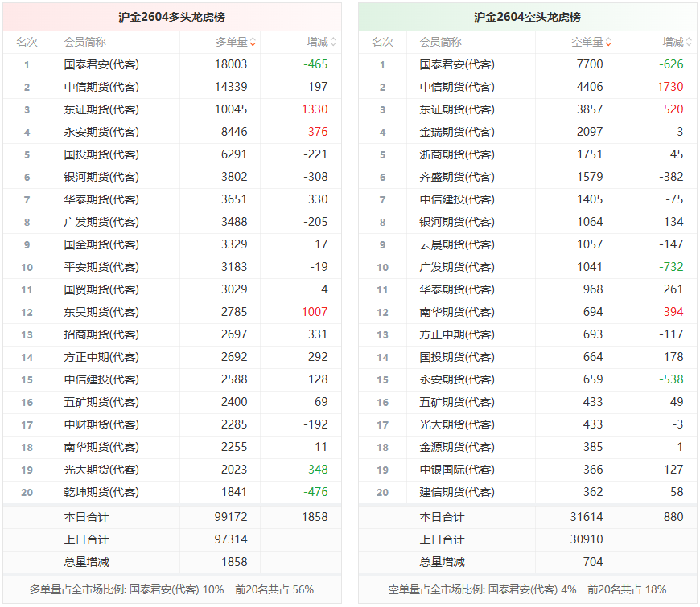Click the 1730 change value for 中信期货
Image resolution: width=700 pixels, height=607 pixels.
click(669, 87)
